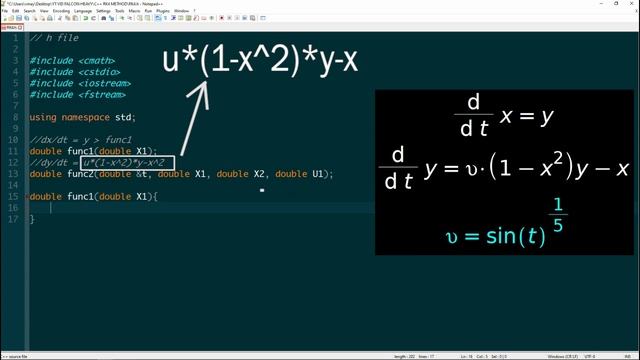640x360 pixels.
Task: Toggle Show All Characters icon
Action: [x=165, y=18]
